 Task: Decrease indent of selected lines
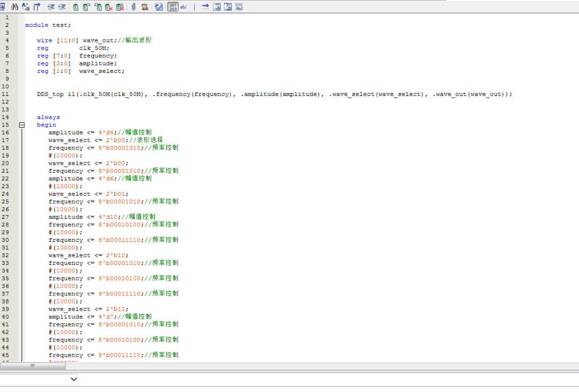[62, 7]
